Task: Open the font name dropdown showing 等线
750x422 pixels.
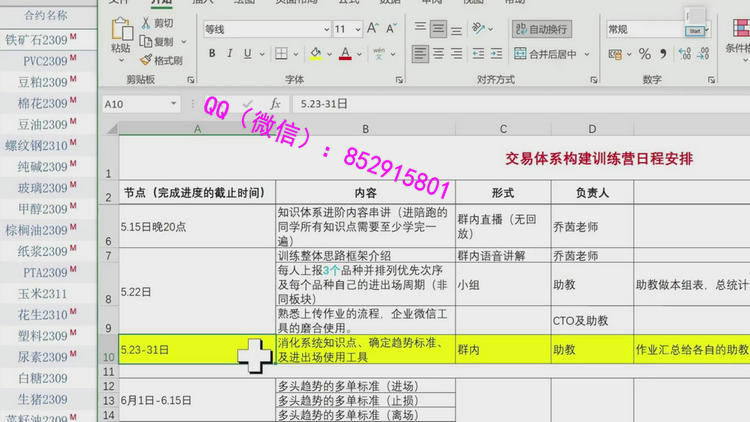Action: coord(264,29)
